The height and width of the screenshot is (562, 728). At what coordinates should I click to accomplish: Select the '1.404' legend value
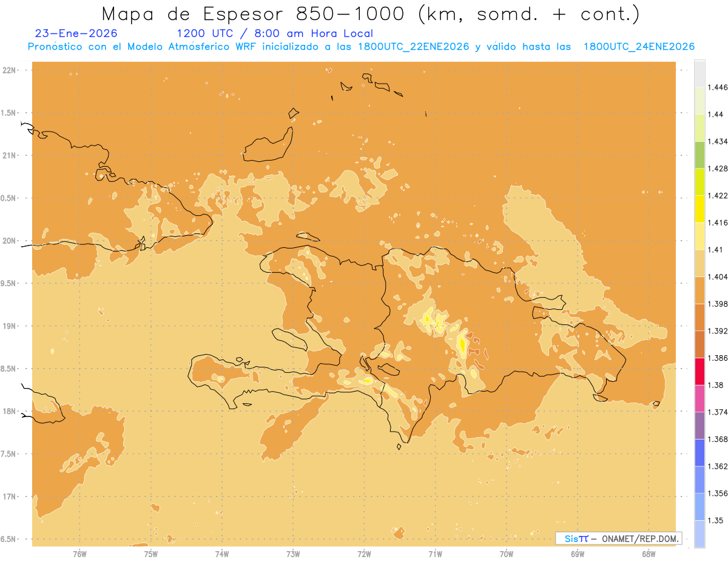click(718, 276)
